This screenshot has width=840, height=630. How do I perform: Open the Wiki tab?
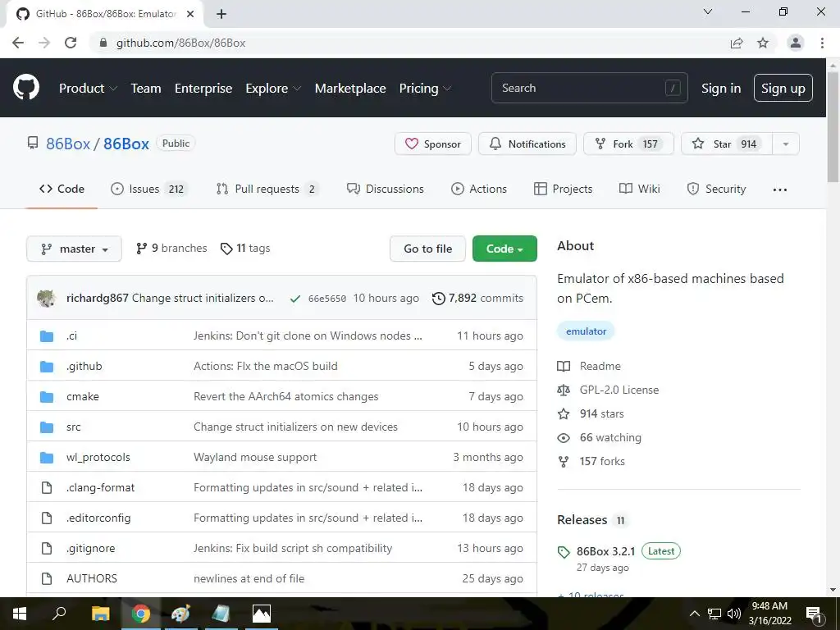click(x=640, y=189)
